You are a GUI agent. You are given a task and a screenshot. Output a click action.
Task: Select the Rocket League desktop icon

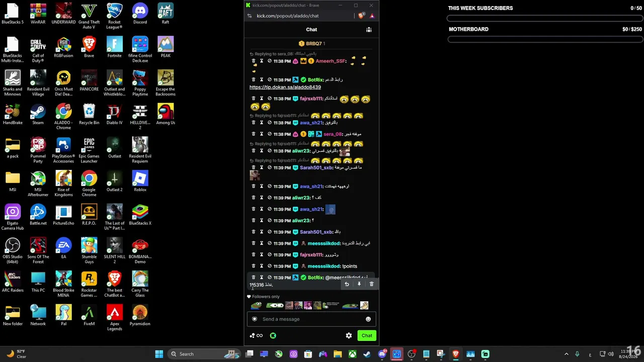(114, 16)
